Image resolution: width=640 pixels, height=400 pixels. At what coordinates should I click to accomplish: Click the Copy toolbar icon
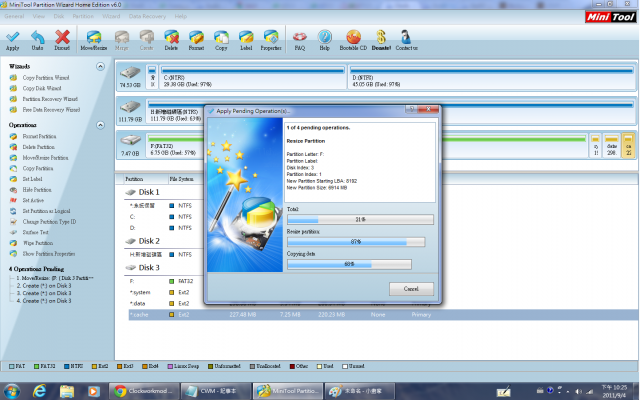point(221,37)
